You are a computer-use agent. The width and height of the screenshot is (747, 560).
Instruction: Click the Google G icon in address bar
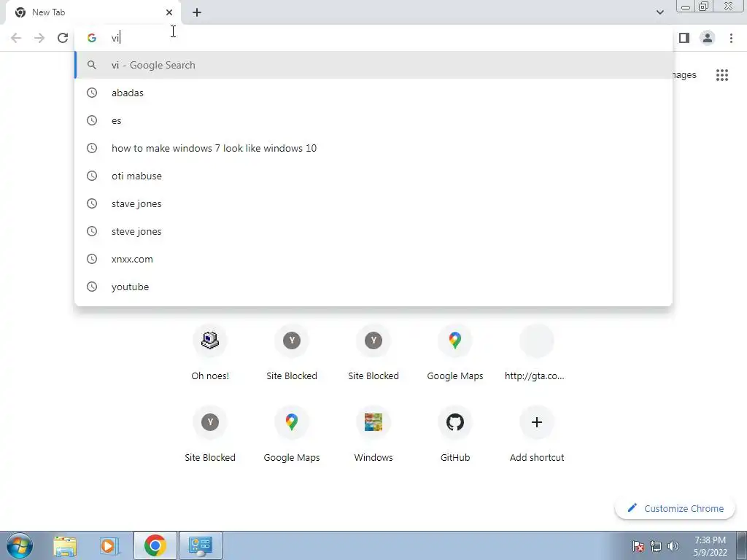point(92,38)
